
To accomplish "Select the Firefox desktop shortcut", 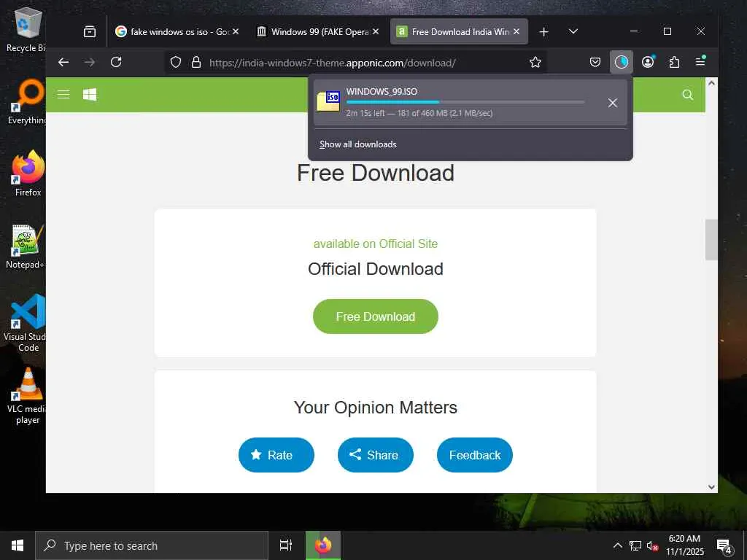I will click(x=28, y=174).
